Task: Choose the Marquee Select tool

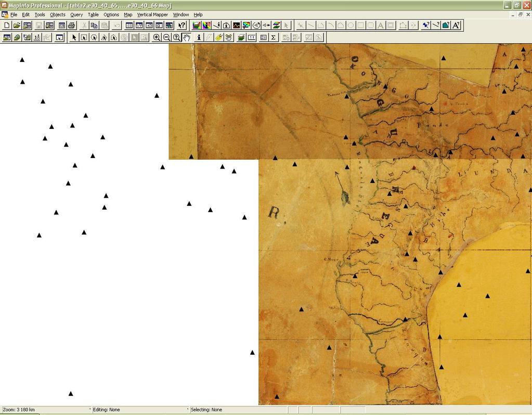Action: pos(84,37)
